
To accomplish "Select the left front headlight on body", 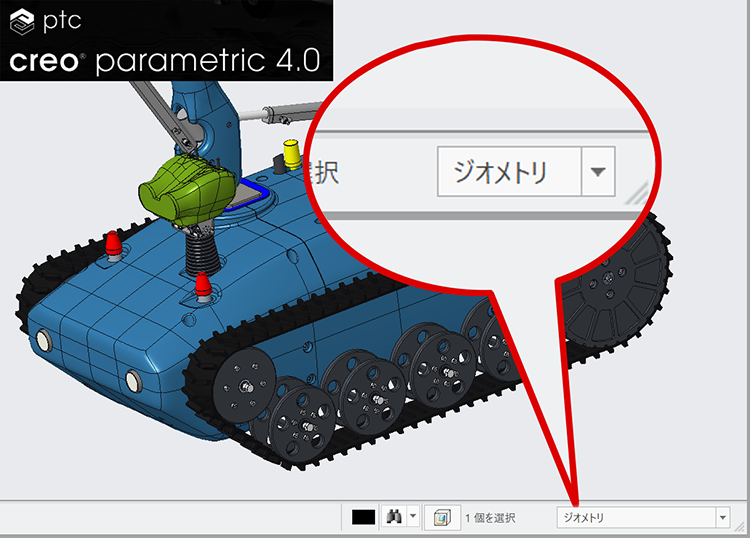I will coord(44,341).
